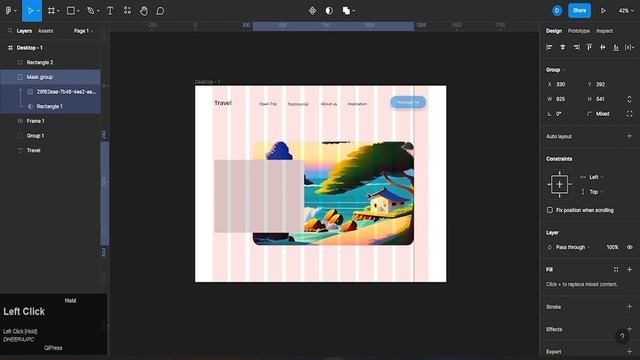The width and height of the screenshot is (640, 360).
Task: Click Align right icon
Action: 576,47
